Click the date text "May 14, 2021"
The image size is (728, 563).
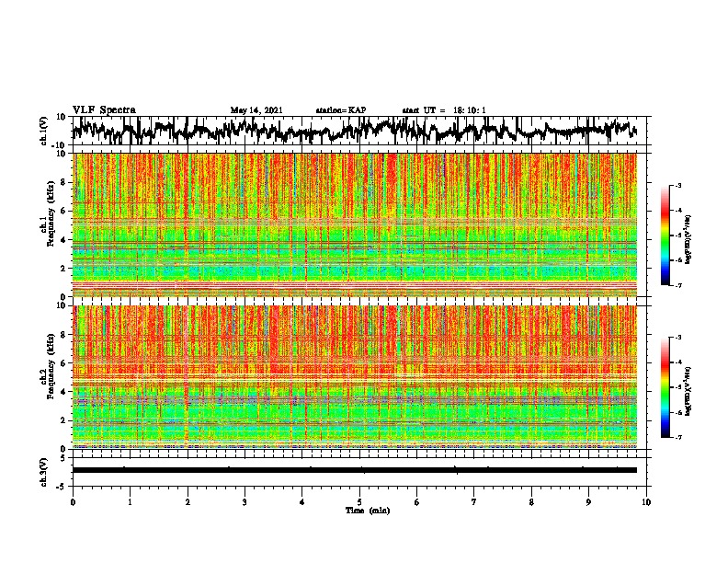tap(256, 110)
